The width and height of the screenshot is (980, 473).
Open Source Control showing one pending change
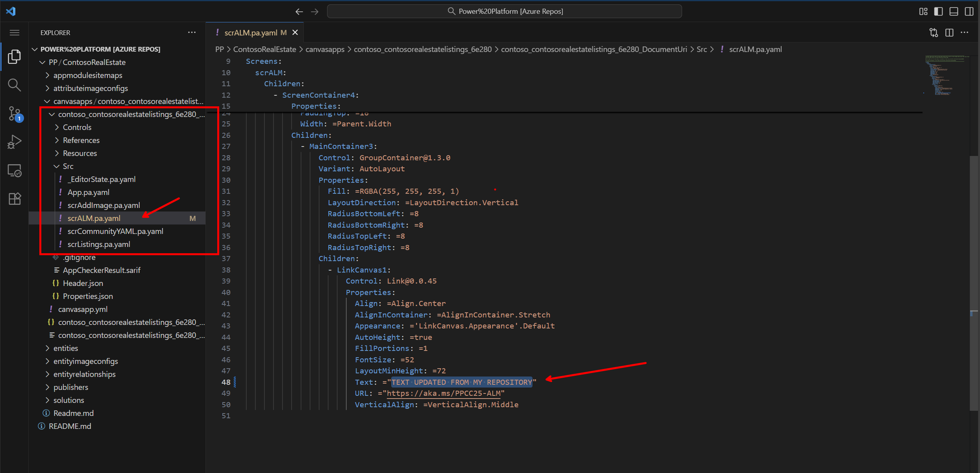(x=14, y=113)
